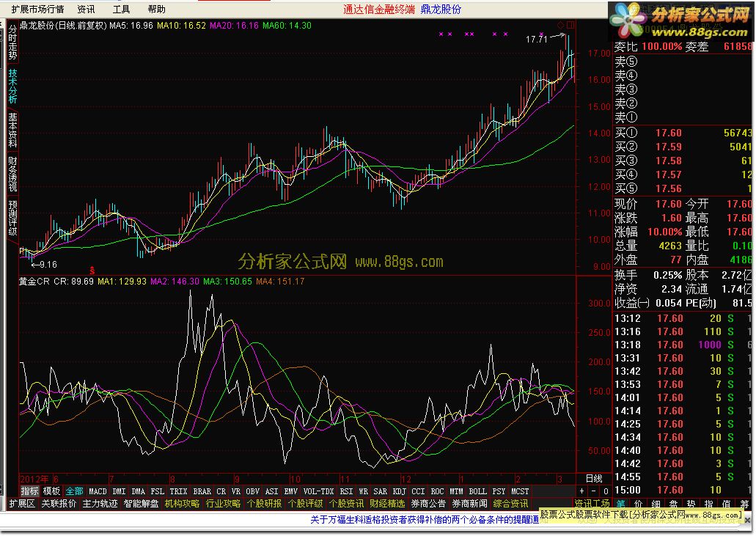Click the 鼎龙股份 title link at top

[x=441, y=9]
